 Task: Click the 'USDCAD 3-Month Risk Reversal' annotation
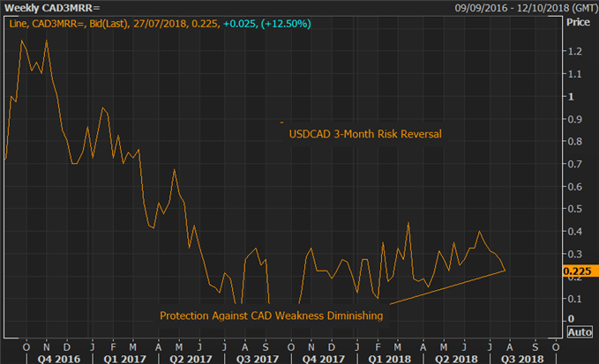click(x=365, y=134)
